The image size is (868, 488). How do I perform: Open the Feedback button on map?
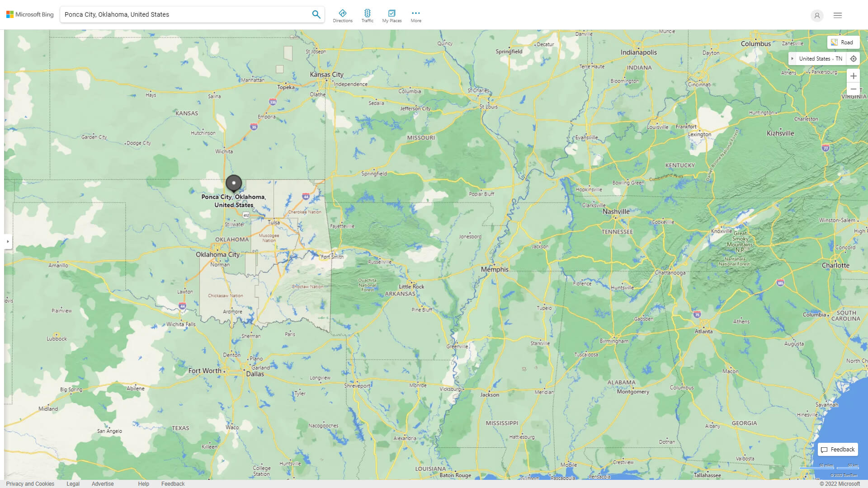(837, 449)
